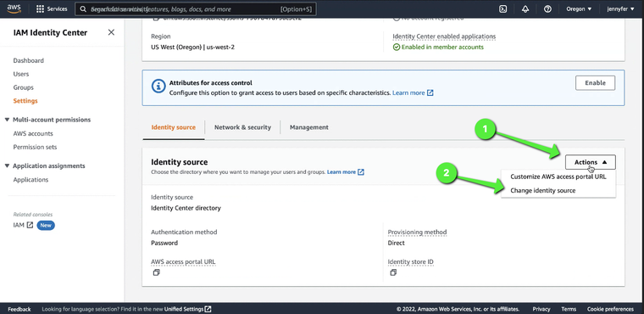Collapse the Multi-account permissions section
Screen dimensions: 644x314
(7, 120)
